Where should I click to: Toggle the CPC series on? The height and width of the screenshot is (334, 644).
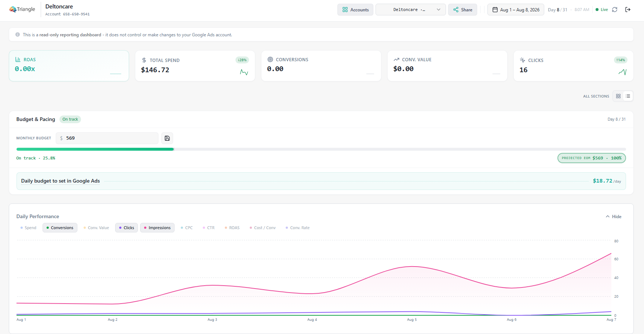click(187, 228)
